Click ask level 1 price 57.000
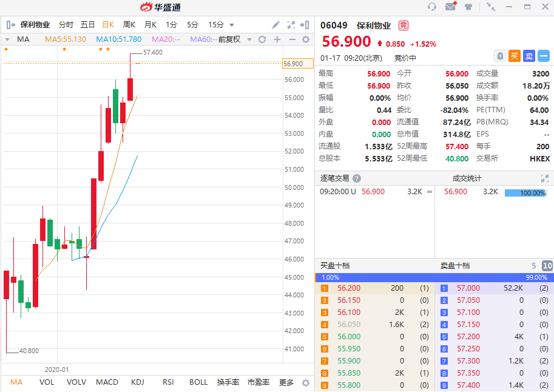 (468, 288)
